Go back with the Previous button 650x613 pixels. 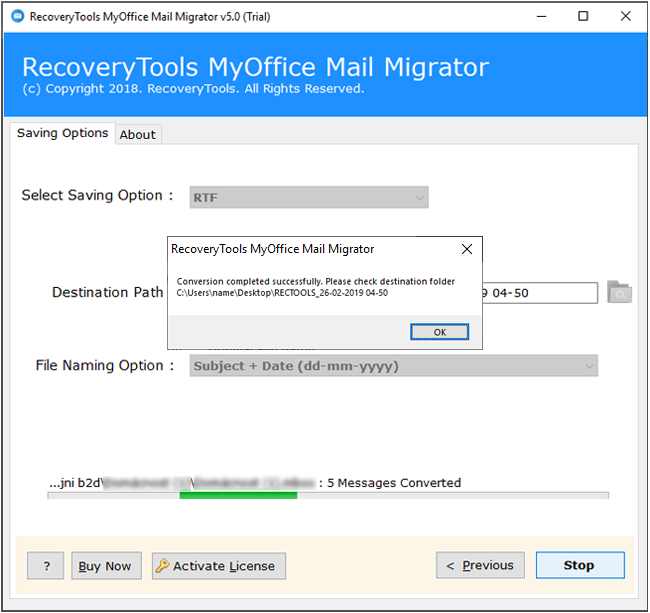point(480,565)
